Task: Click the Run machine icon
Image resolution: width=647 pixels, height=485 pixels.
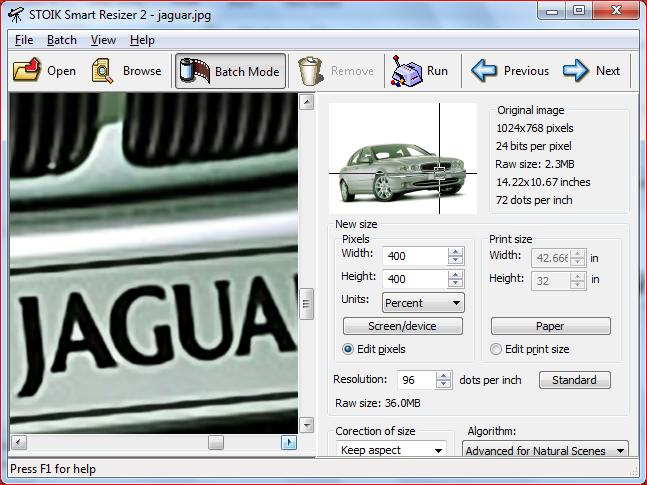Action: [406, 71]
